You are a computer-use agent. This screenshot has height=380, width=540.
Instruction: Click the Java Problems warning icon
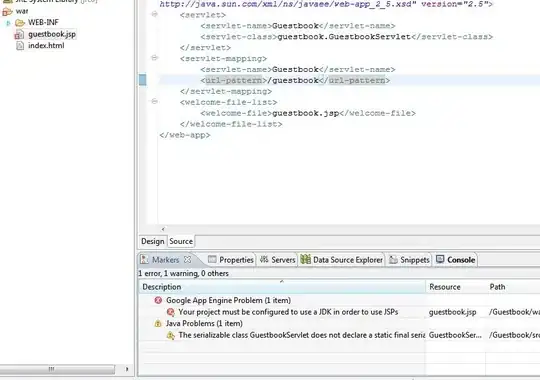pyautogui.click(x=158, y=323)
